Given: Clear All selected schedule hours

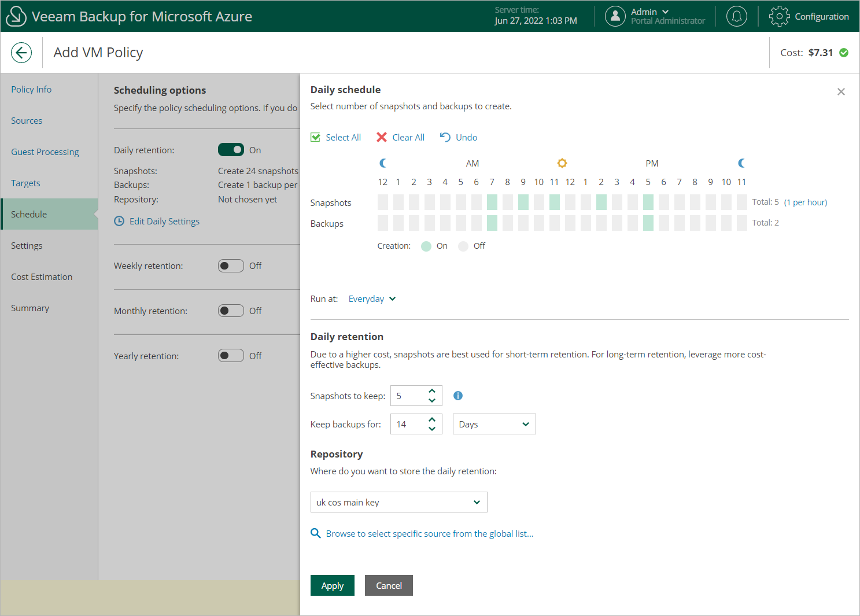Looking at the screenshot, I should coord(401,137).
